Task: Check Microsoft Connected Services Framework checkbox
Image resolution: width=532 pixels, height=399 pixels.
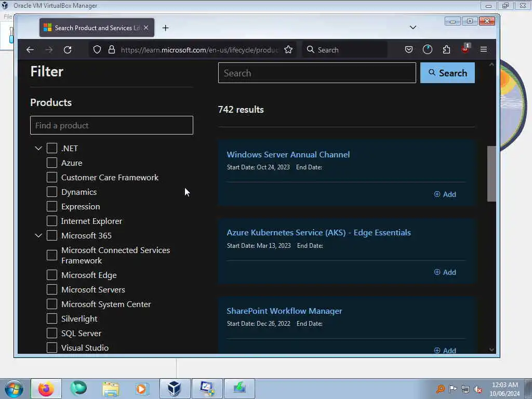Action: (x=52, y=255)
